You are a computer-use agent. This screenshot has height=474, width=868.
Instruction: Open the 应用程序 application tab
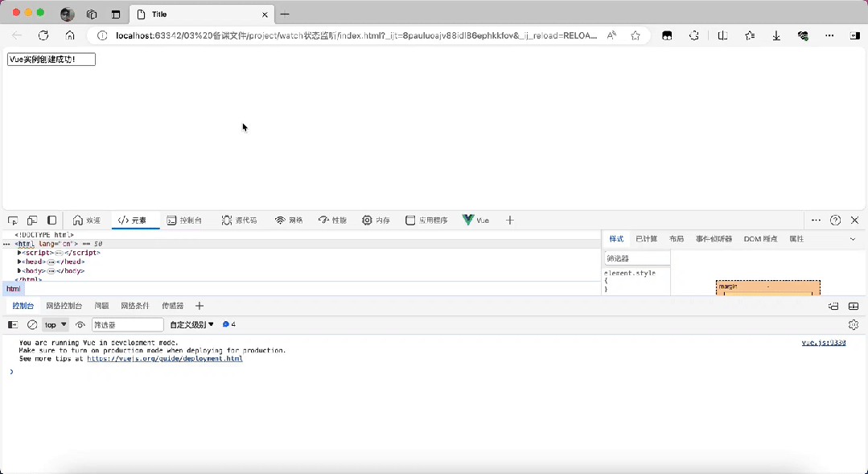point(426,221)
